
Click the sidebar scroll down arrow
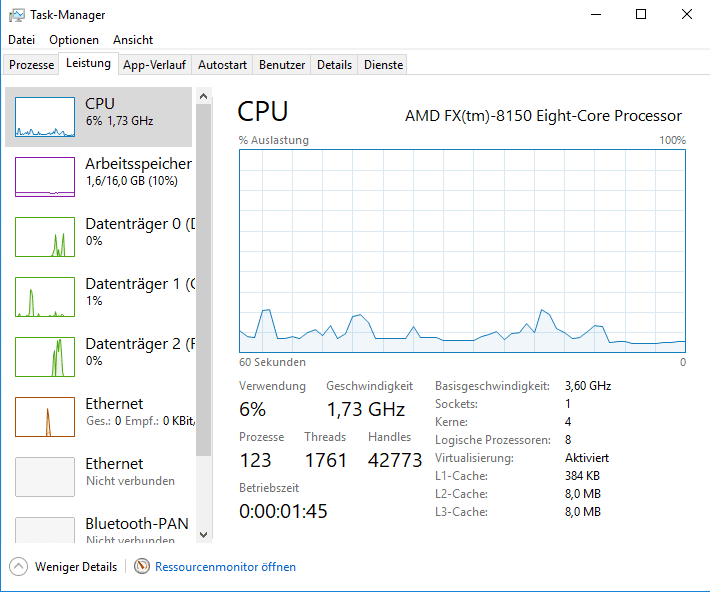[203, 535]
